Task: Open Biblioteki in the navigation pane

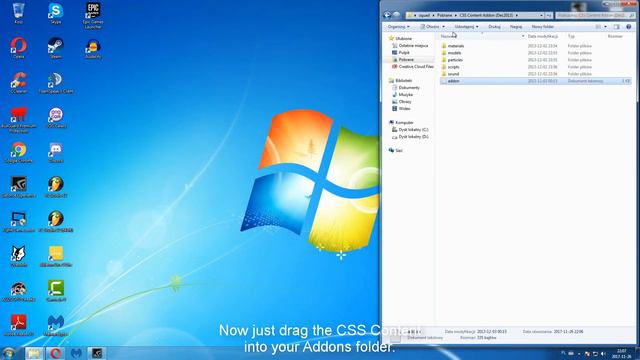Action: [404, 80]
